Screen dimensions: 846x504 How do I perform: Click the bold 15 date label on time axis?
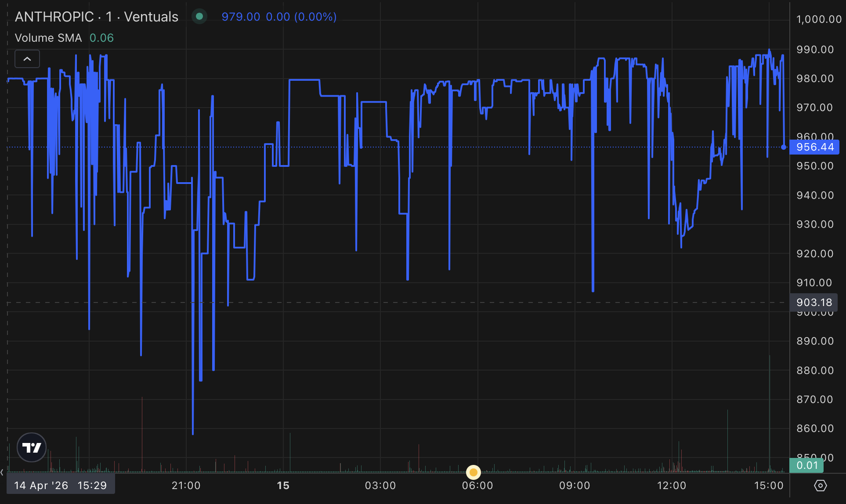[x=283, y=486]
